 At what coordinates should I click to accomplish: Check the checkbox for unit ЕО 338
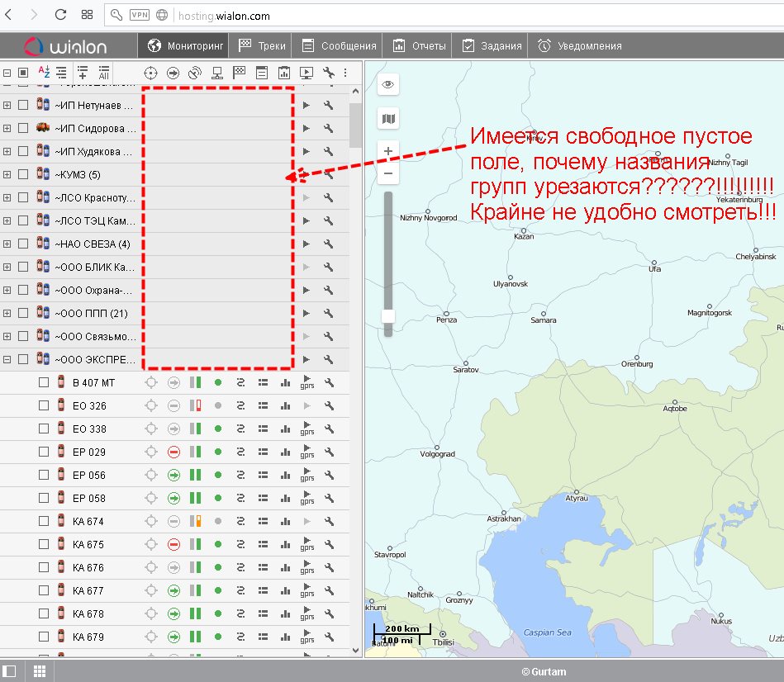(44, 429)
